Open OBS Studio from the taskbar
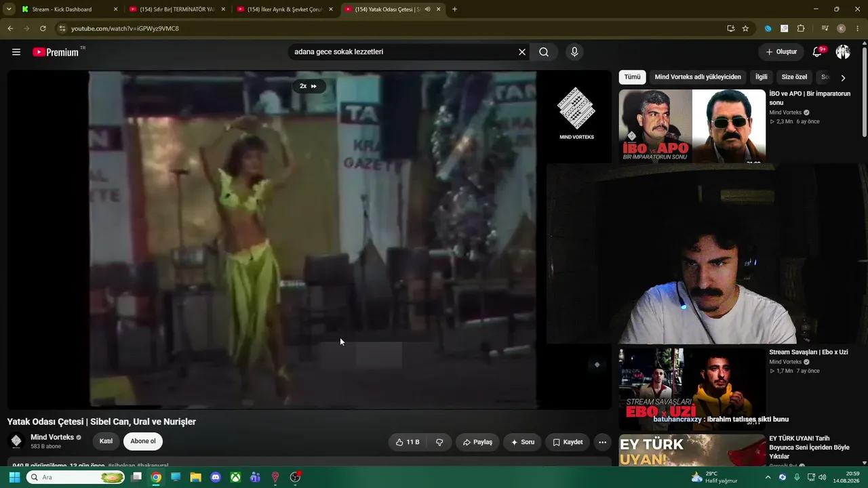The width and height of the screenshot is (868, 488). pyautogui.click(x=295, y=477)
